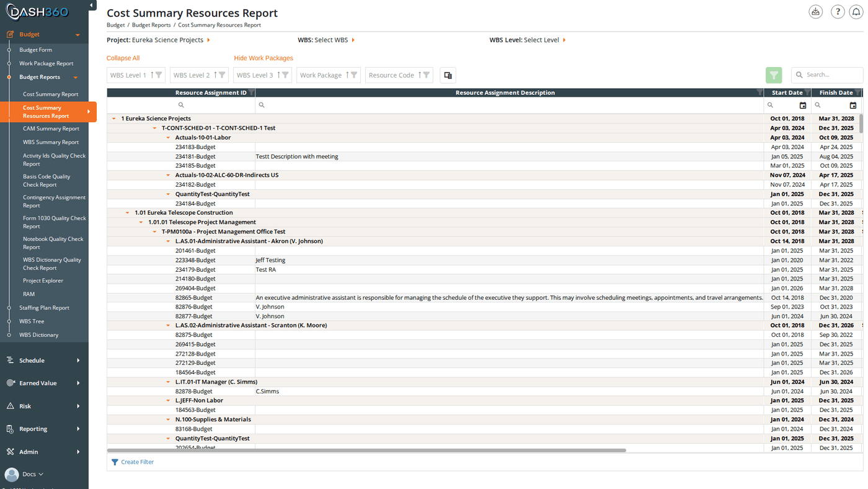This screenshot has height=489, width=868.
Task: Click the Budget breadcrumb link
Action: [x=115, y=25]
